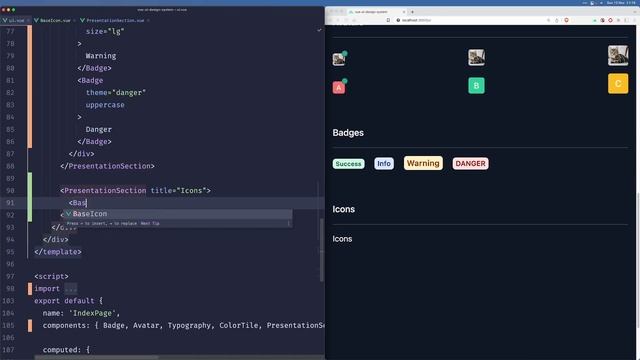The image size is (640, 360).
Task: Click the date and time in the menu bar
Action: click(621, 3)
